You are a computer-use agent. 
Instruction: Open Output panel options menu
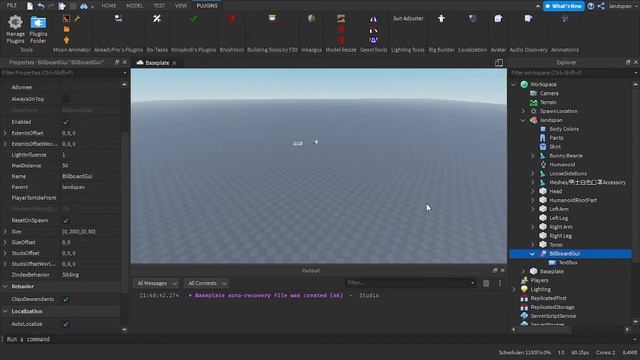500,283
